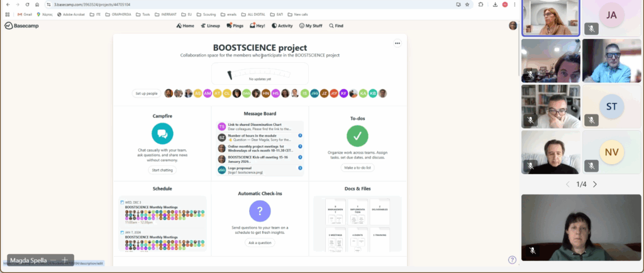Viewport: 644px width, 273px height.
Task: Click the Automatic Check-ins question mark icon
Action: click(x=260, y=211)
